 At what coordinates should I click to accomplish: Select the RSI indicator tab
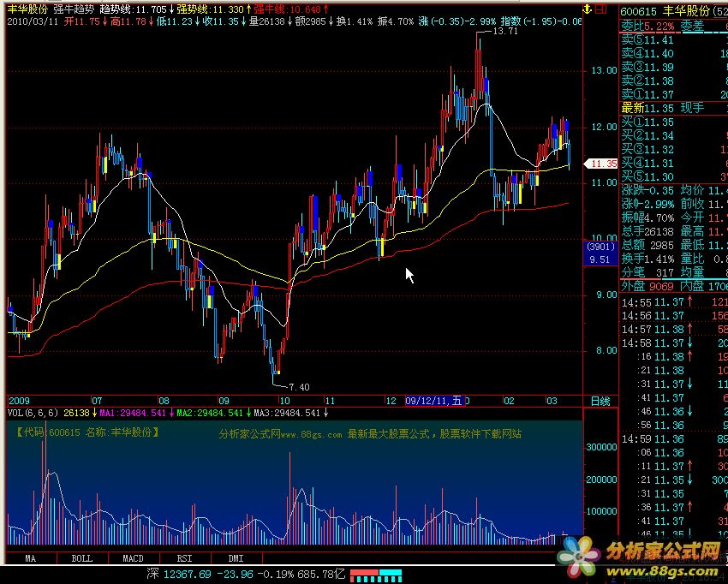(184, 558)
